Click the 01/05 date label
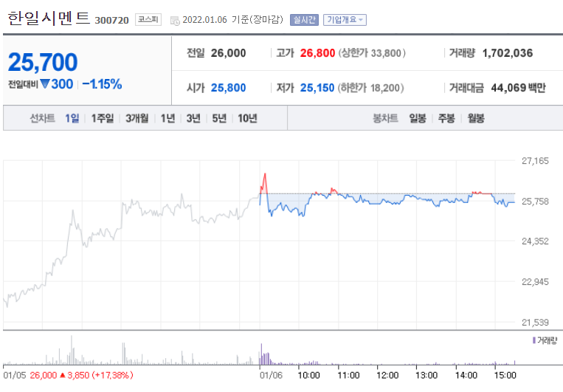563x392 pixels. [x=15, y=376]
